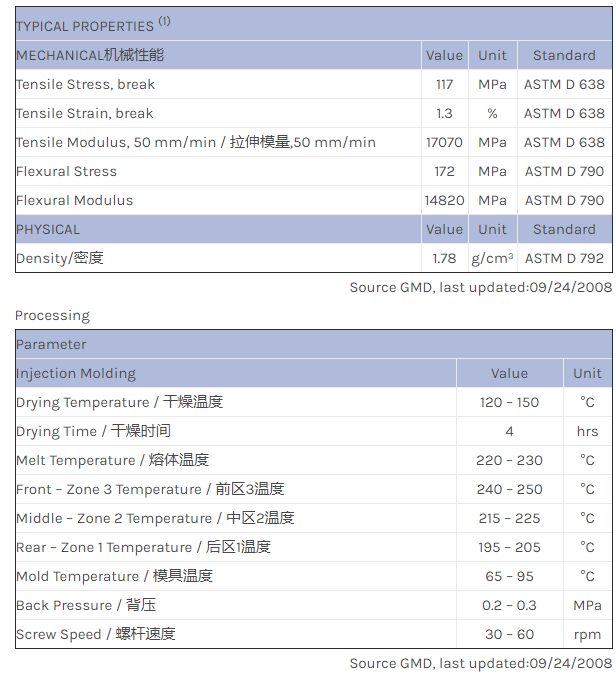Click the tensile stress value 117
The width and height of the screenshot is (616, 699).
point(444,85)
